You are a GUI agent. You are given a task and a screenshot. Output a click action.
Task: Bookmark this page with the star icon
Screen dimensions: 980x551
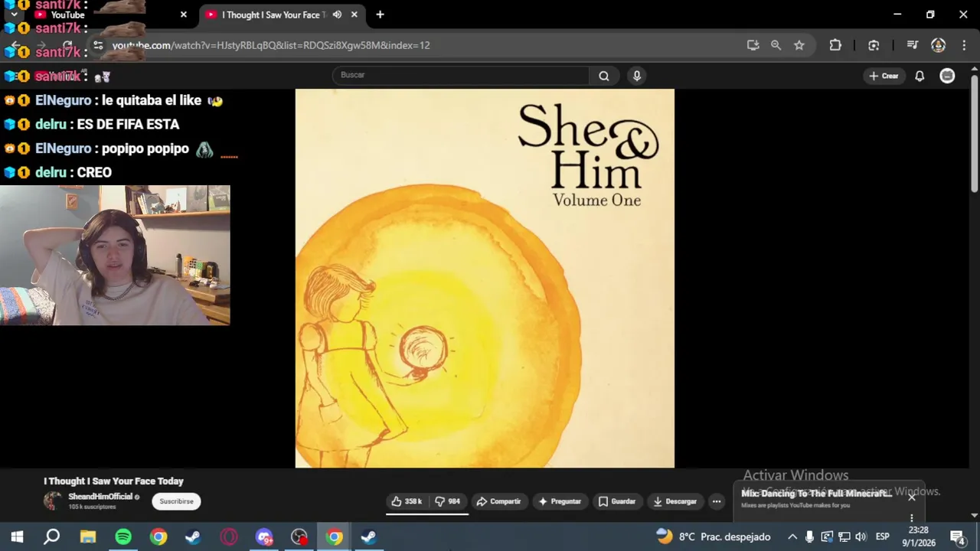point(799,45)
